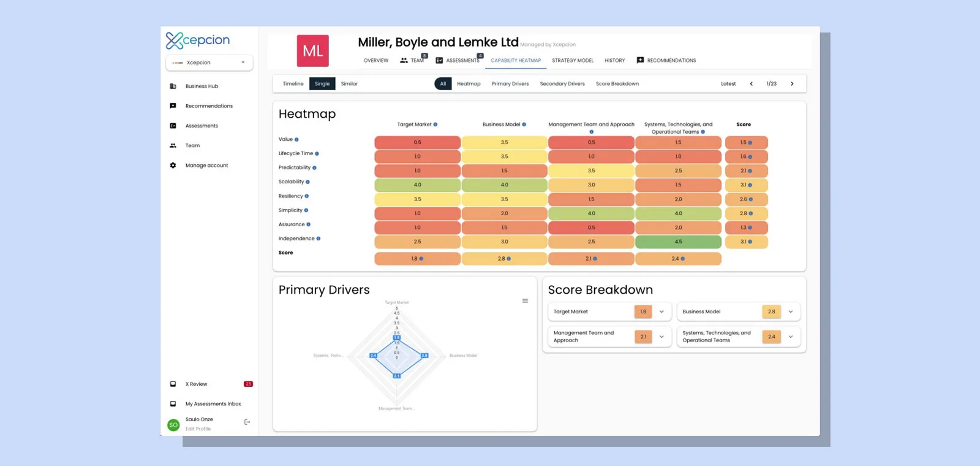Click the Scalability Target Market 4.0 cell
The image size is (980, 466).
click(x=418, y=185)
